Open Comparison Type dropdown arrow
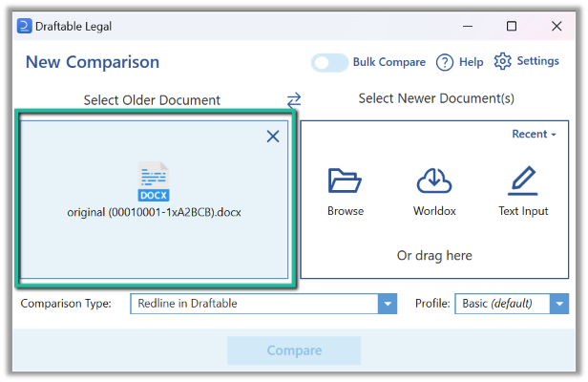 click(388, 304)
